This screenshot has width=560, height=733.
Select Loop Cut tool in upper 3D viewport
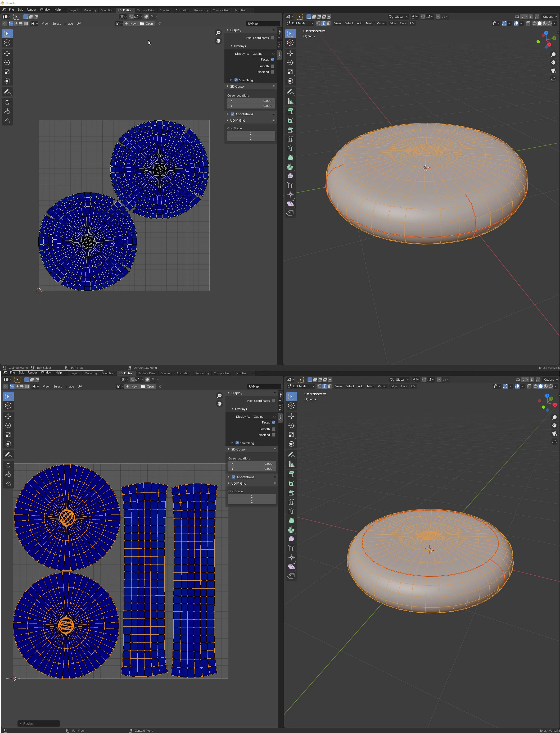290,139
